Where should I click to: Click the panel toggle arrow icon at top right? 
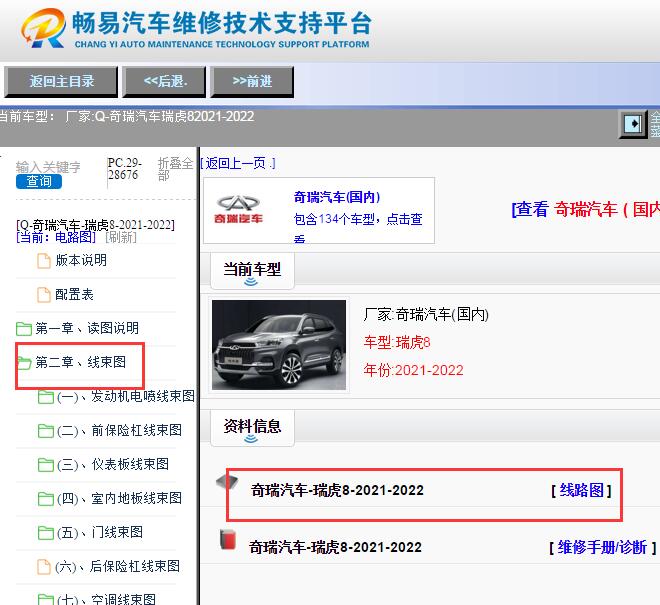[x=633, y=124]
